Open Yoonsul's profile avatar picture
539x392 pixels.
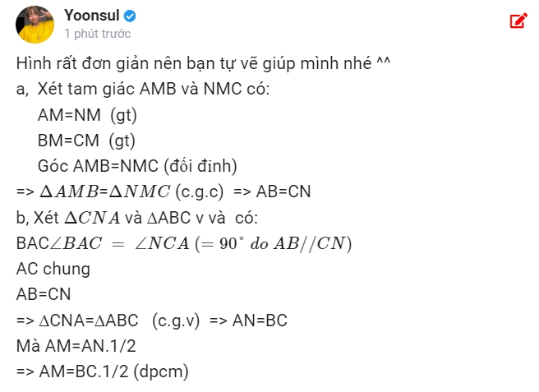35,25
